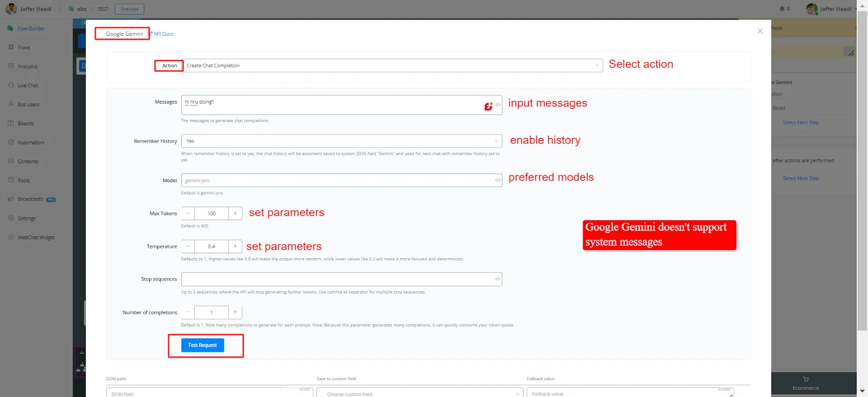
Task: Click code icon in Stop sequences field
Action: pyautogui.click(x=498, y=279)
